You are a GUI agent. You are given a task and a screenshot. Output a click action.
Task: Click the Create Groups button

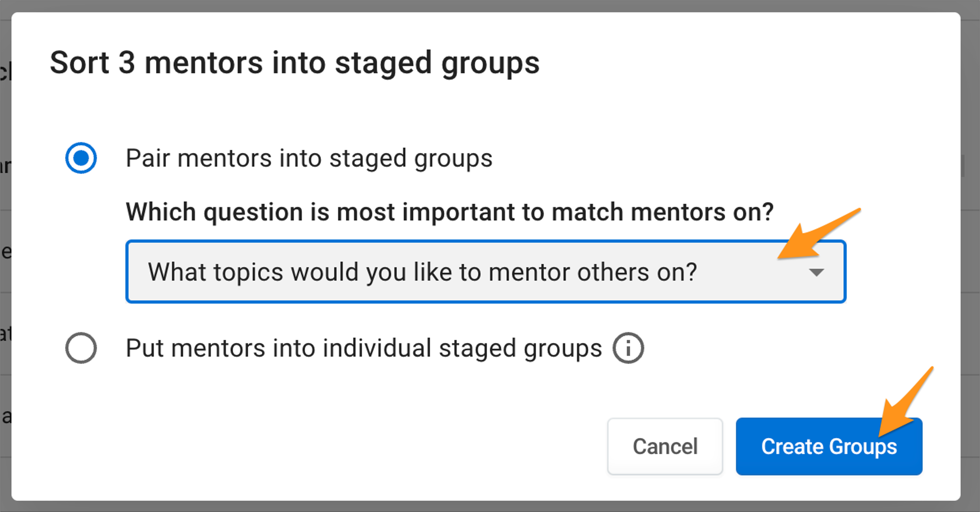click(x=829, y=446)
